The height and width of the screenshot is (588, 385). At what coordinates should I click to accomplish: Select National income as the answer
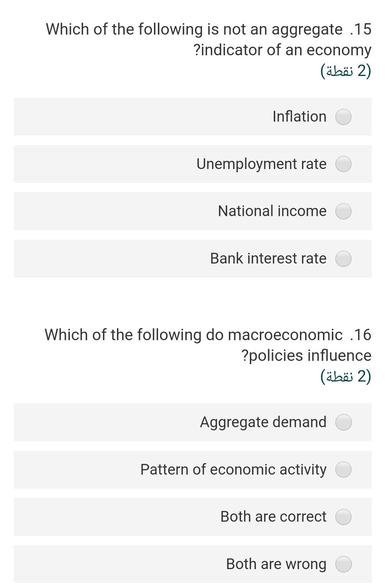343,211
